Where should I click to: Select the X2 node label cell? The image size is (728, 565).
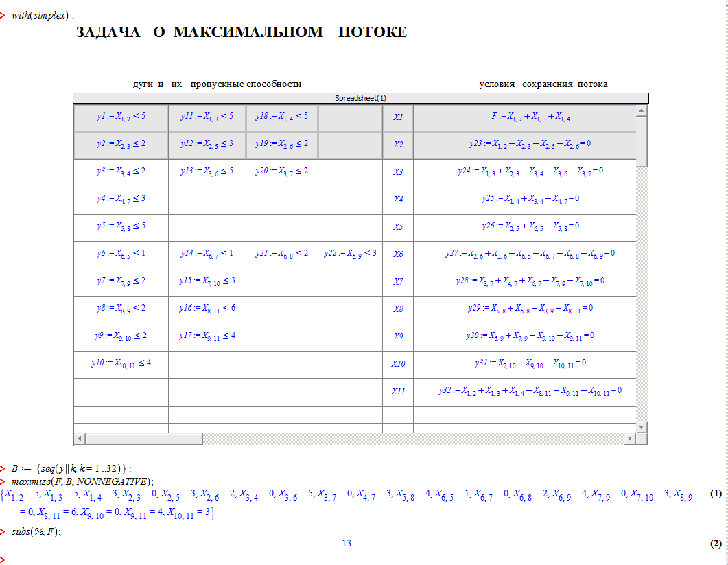[398, 145]
